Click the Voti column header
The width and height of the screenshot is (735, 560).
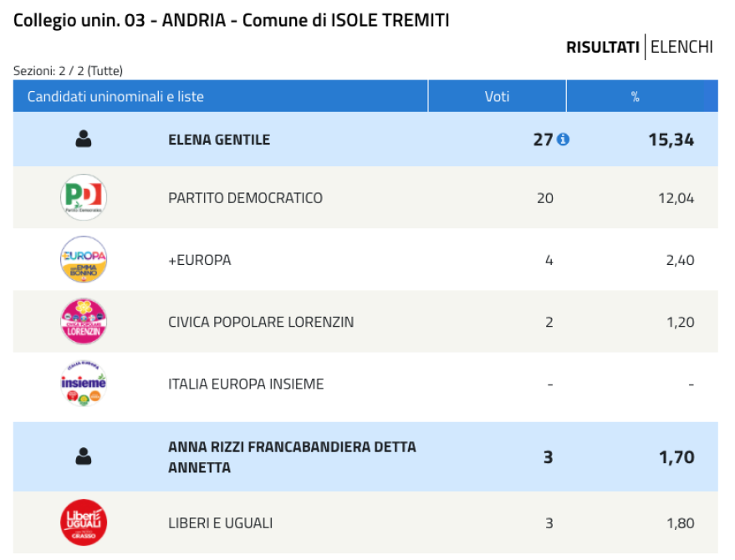(497, 96)
